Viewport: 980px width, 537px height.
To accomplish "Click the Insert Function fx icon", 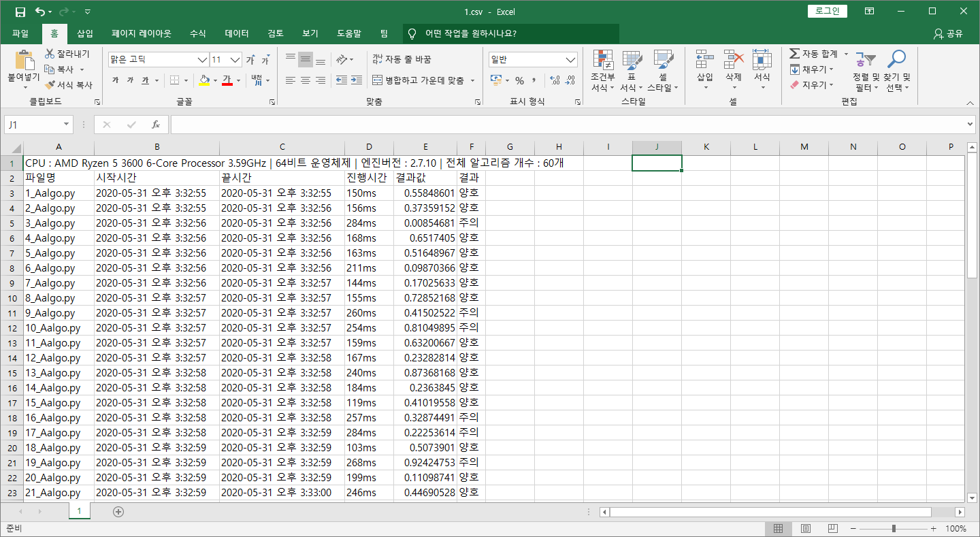I will tap(155, 125).
